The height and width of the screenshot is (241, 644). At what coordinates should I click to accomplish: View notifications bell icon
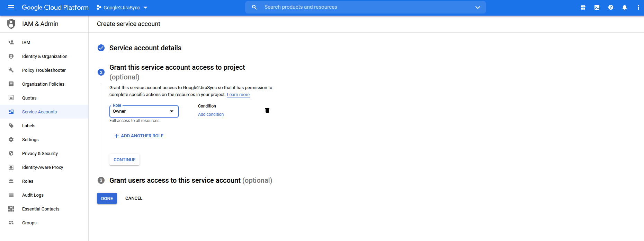coord(625,7)
